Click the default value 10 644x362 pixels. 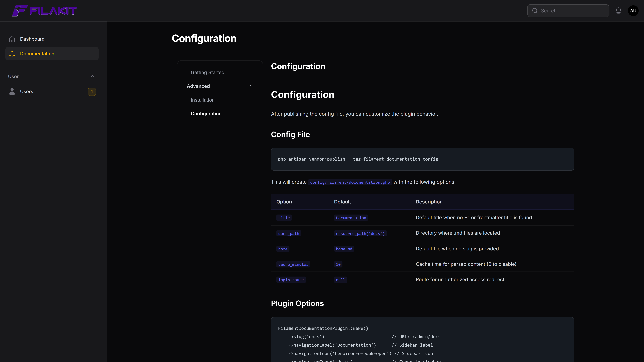click(338, 264)
